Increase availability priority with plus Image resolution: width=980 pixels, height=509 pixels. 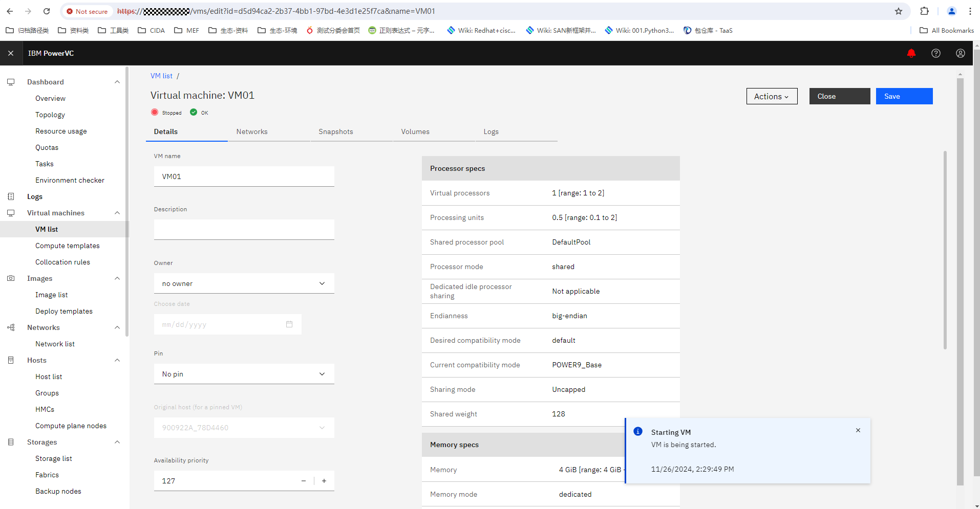[x=324, y=481]
